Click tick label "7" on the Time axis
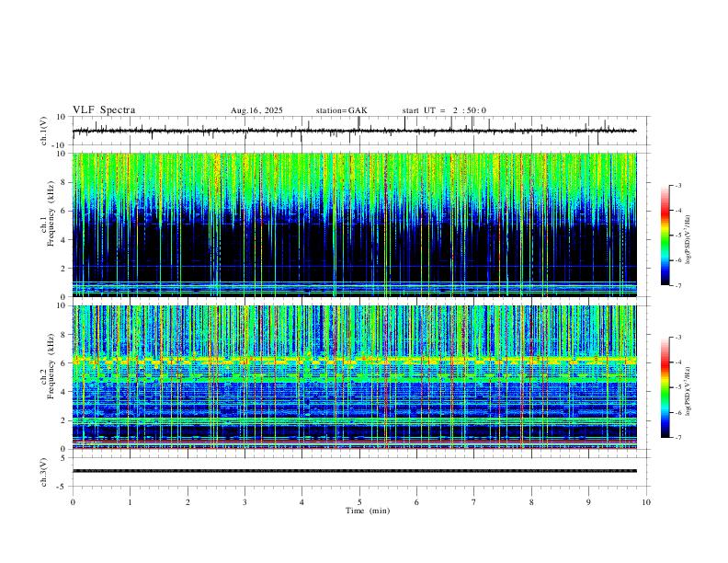The image size is (728, 563). [474, 502]
